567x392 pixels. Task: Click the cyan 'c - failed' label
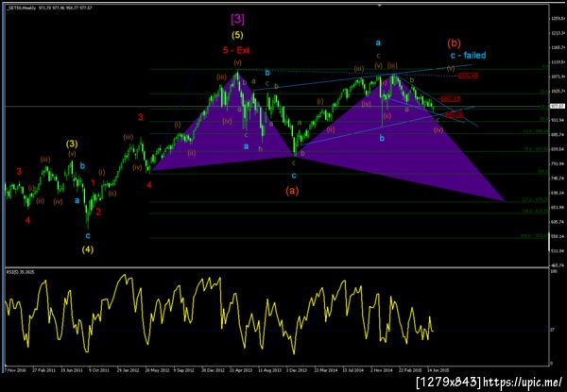tap(468, 56)
